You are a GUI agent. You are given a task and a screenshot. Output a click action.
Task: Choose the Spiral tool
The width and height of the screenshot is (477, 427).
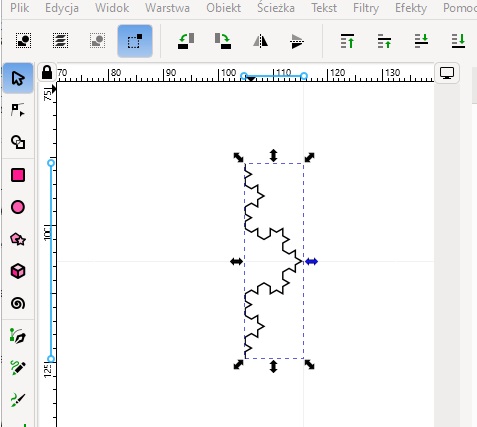coord(18,303)
